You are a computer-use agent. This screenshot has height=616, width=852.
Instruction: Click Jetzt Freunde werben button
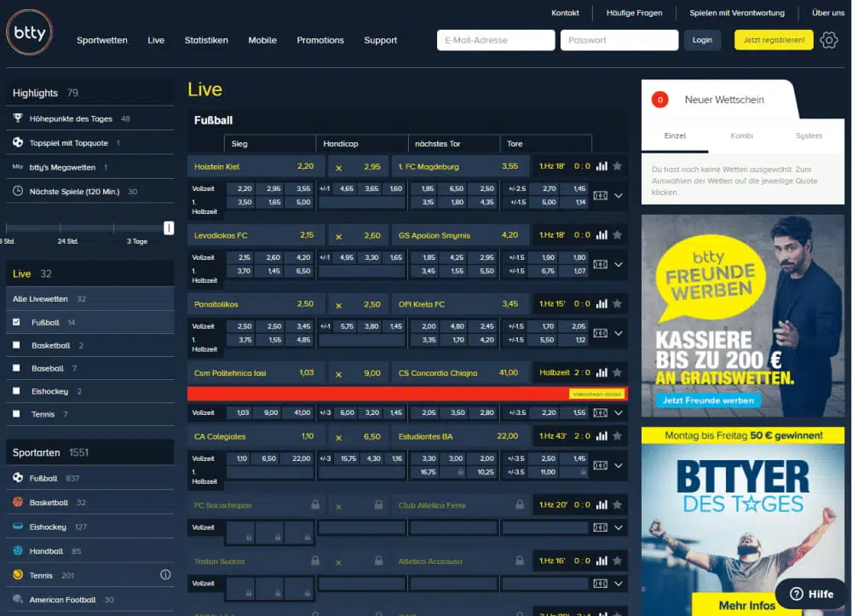[x=708, y=400]
